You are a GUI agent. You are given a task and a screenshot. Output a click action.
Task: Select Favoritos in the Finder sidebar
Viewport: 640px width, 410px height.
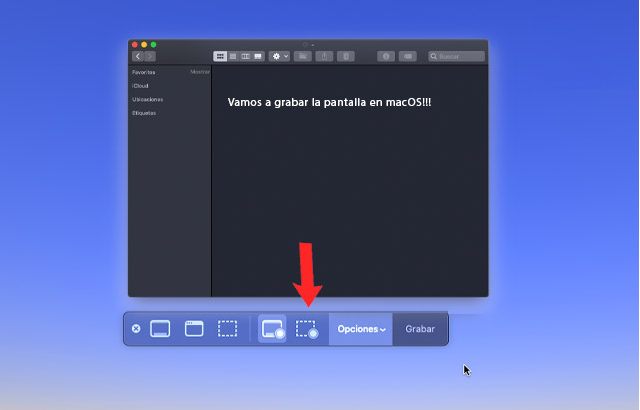pyautogui.click(x=143, y=72)
